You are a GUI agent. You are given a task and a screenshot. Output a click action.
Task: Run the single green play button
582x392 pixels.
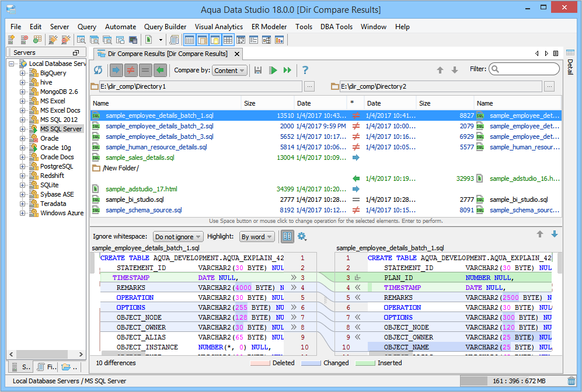click(x=273, y=70)
